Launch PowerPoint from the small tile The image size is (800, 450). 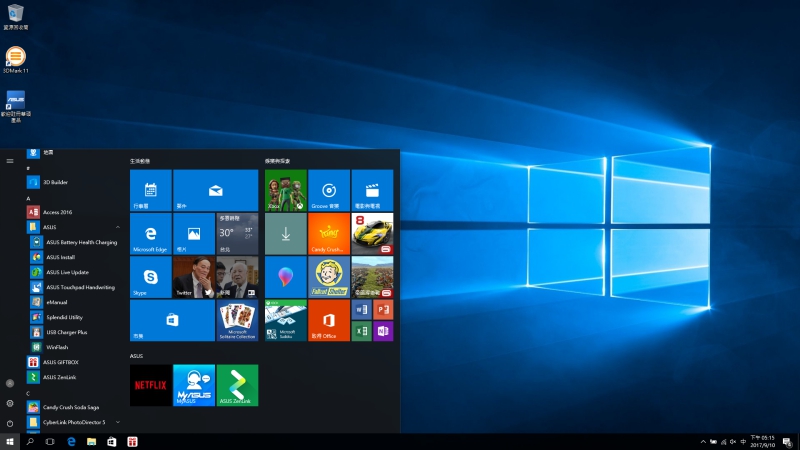(x=383, y=310)
